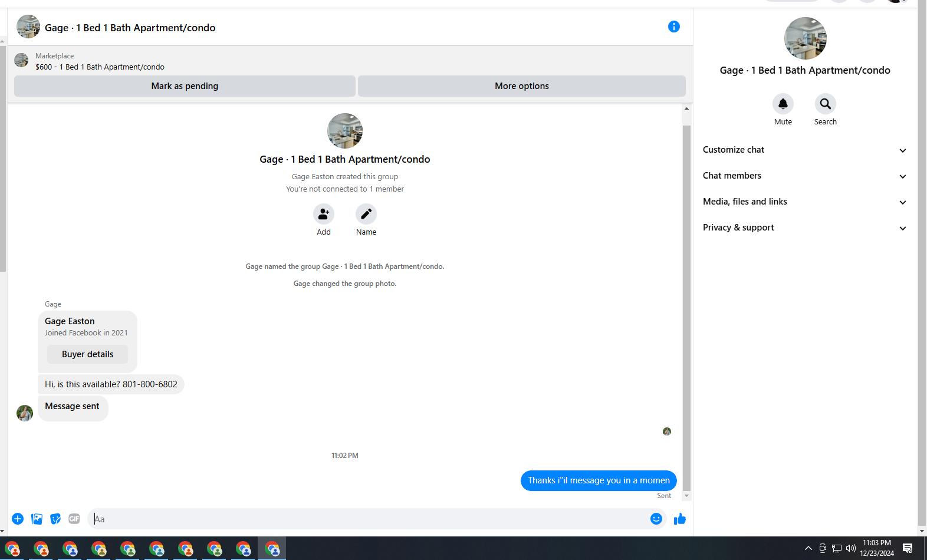Click the scroll-up arrow of chat scrollbar
The width and height of the screenshot is (927, 560).
click(x=686, y=108)
